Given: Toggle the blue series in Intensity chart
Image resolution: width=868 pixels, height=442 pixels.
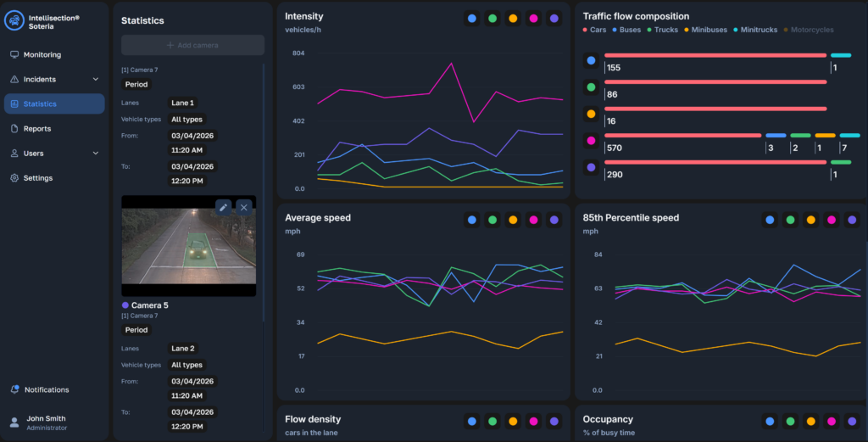Looking at the screenshot, I should point(472,19).
